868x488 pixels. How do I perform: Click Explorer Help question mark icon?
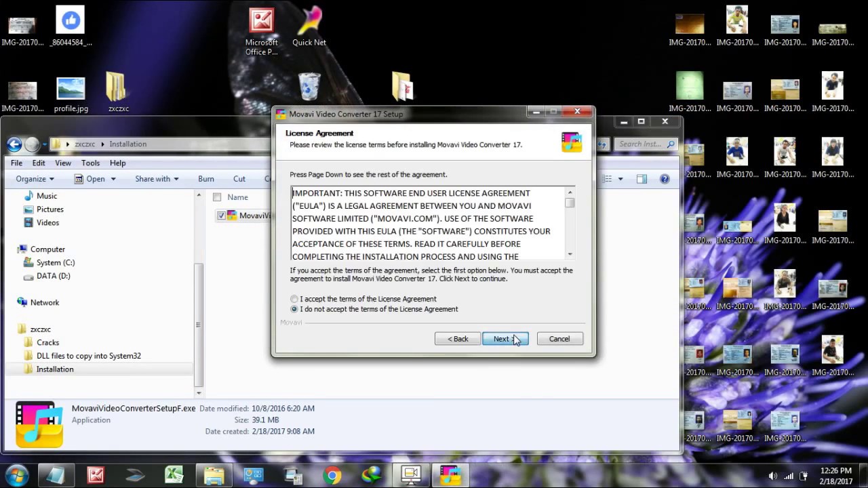coord(665,179)
